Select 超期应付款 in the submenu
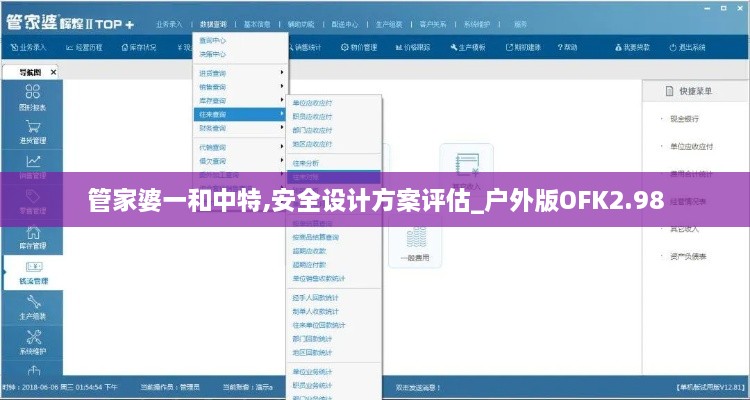Screen dimensions: 750x400 tap(334, 265)
